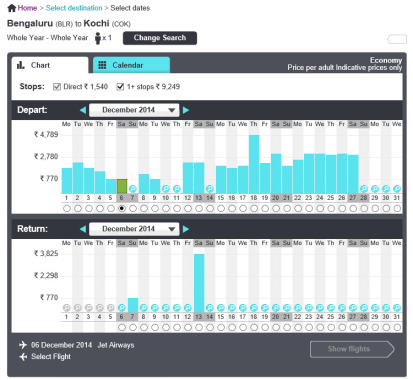This screenshot has height=380, width=413.
Task: Click search icon for return date 8
Action: tap(144, 307)
